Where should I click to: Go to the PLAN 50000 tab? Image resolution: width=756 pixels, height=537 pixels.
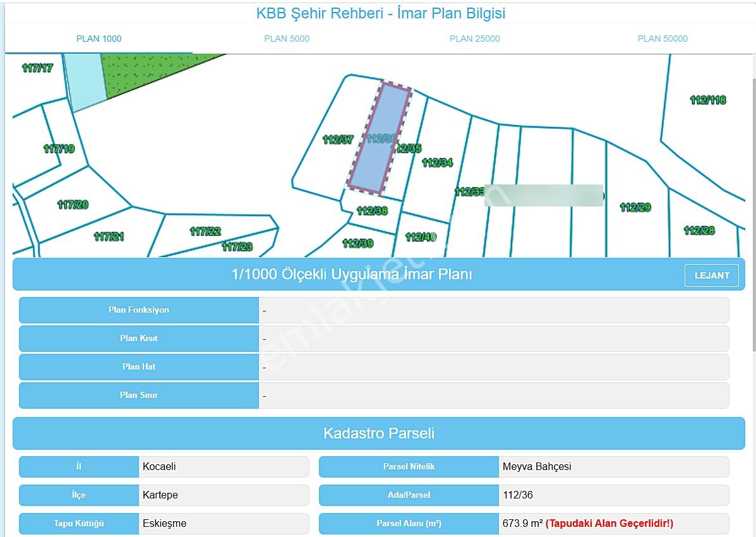point(663,39)
